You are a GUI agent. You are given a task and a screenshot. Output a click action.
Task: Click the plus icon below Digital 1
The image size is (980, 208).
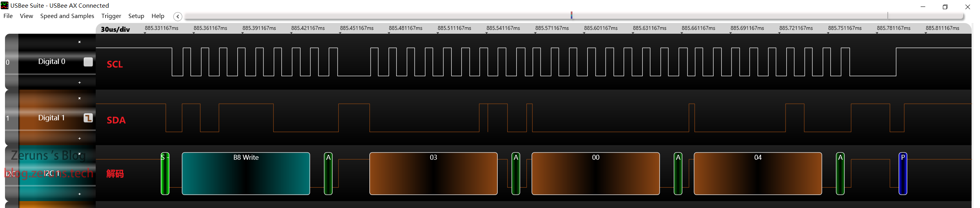79,138
